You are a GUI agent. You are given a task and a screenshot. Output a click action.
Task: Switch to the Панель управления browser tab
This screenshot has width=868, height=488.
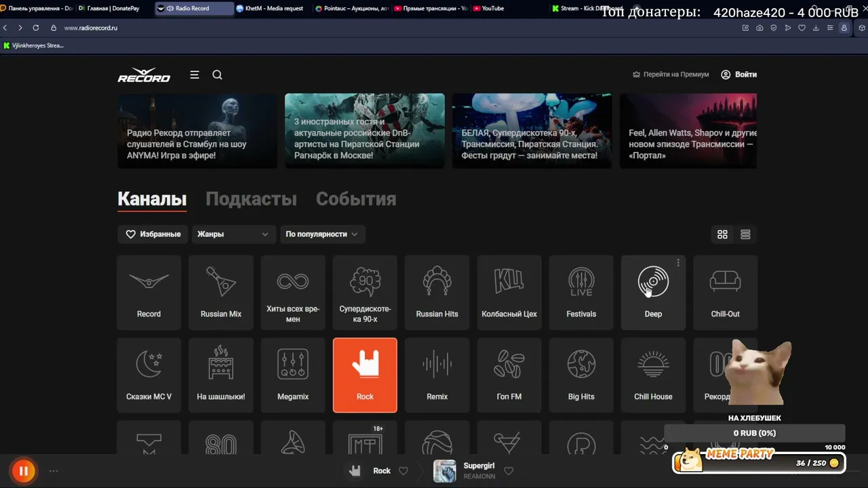pyautogui.click(x=37, y=8)
